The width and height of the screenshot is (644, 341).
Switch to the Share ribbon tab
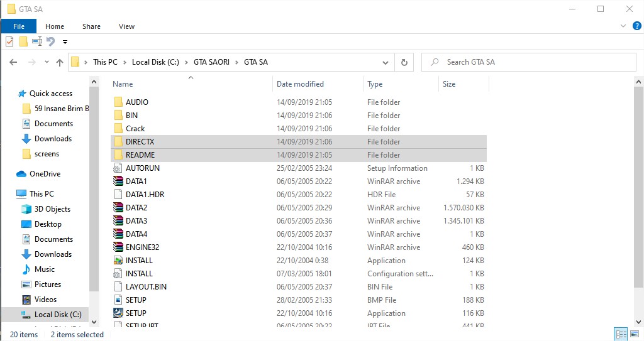click(91, 26)
